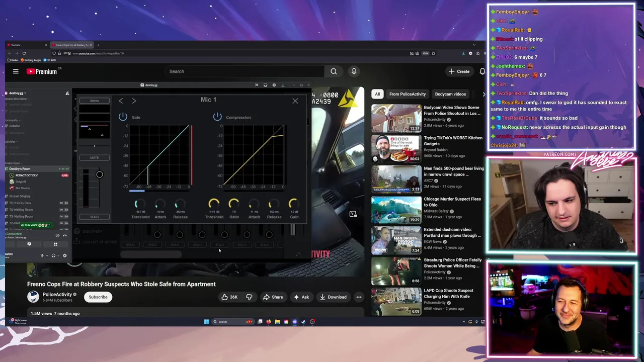Adjust the Compression Gain knob
Viewport: 644px width, 362px height.
(x=293, y=204)
